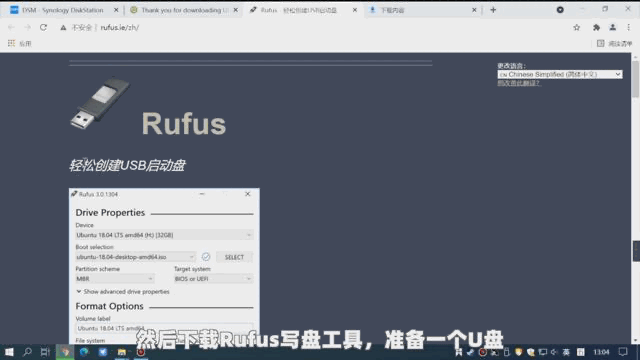This screenshot has height=360, width=640.
Task: Click the Chrome taskbar icon
Action: tap(65, 352)
